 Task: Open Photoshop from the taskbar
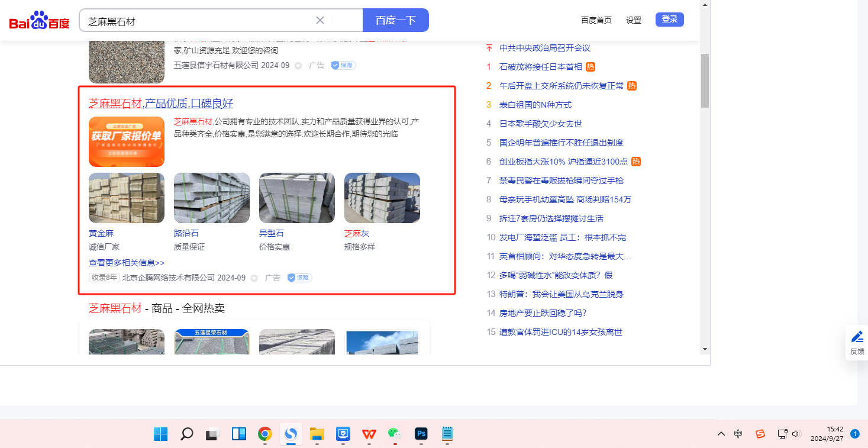click(421, 434)
